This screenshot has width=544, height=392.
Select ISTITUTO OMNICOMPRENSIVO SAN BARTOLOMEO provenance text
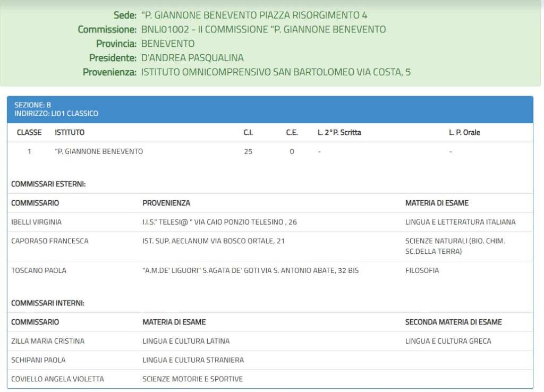[276, 72]
